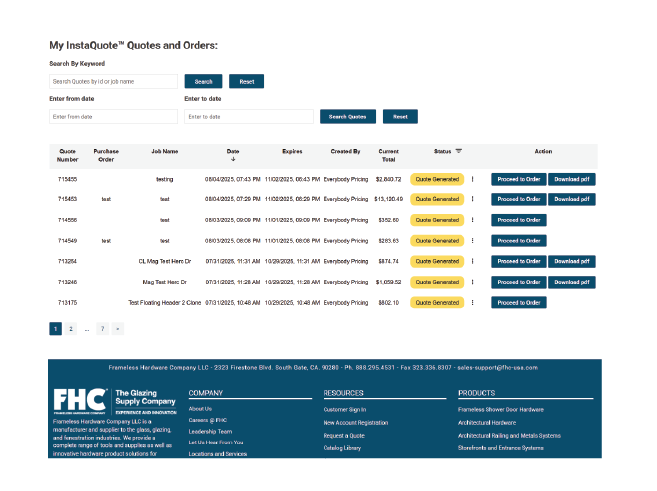Screen dimensions: 657x491
Task: Click Quote Generated status for quote 715455
Action: pyautogui.click(x=437, y=179)
